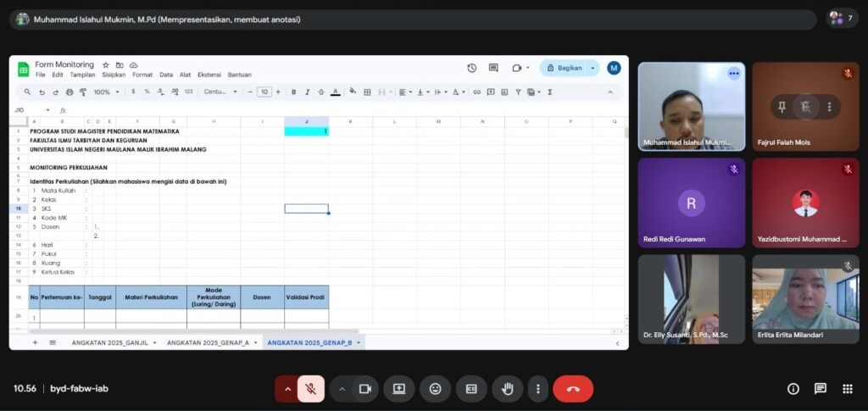Open the emoji reactions icon
This screenshot has width=868, height=411.
click(x=436, y=389)
